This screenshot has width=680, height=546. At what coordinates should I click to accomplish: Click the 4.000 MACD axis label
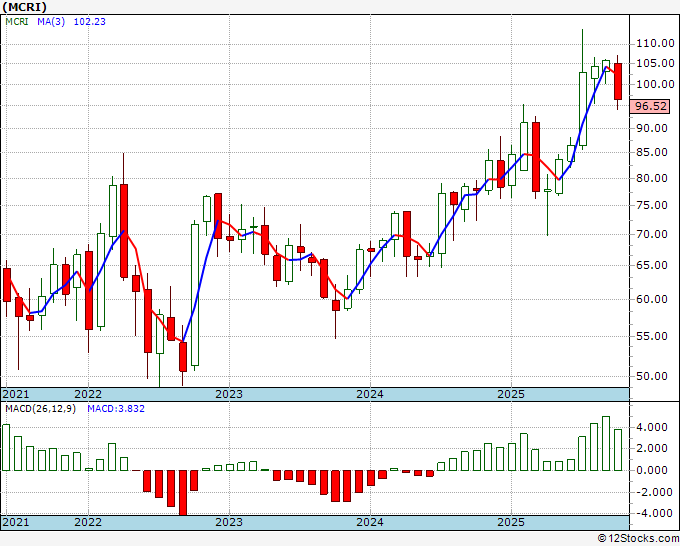click(651, 427)
